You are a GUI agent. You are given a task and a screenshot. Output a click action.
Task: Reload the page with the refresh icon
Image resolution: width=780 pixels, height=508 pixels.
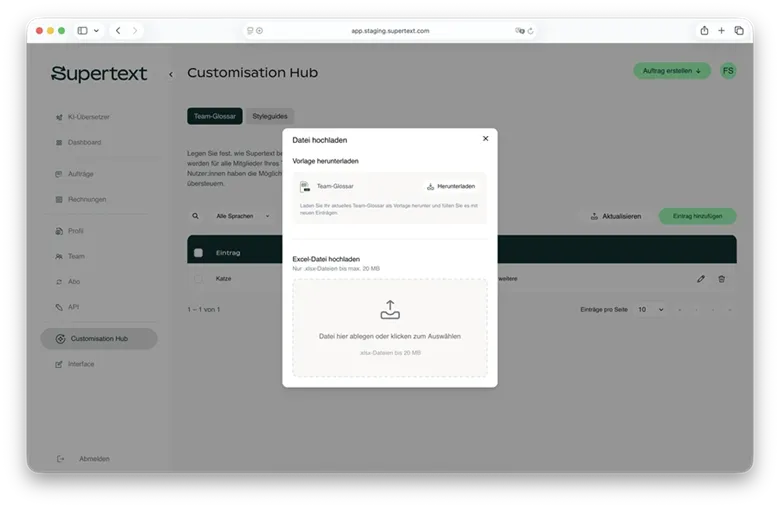click(x=531, y=31)
